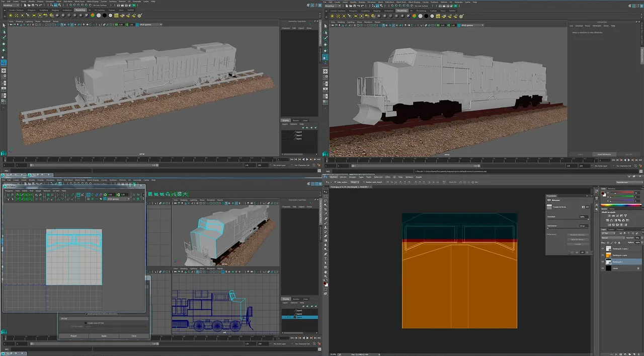Click the red R slider in Color panel
This screenshot has width=644, height=356.
point(622,192)
